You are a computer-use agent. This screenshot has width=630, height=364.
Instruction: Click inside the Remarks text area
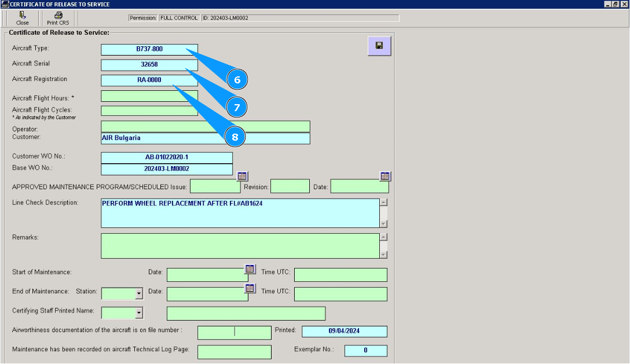[x=240, y=246]
